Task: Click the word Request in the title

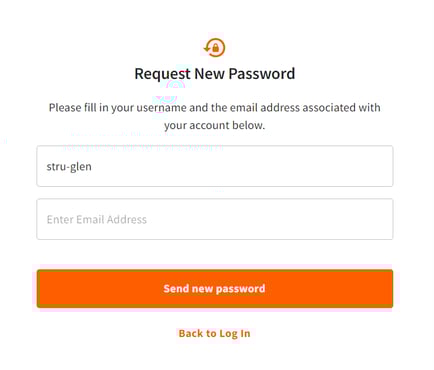Action: pyautogui.click(x=162, y=74)
